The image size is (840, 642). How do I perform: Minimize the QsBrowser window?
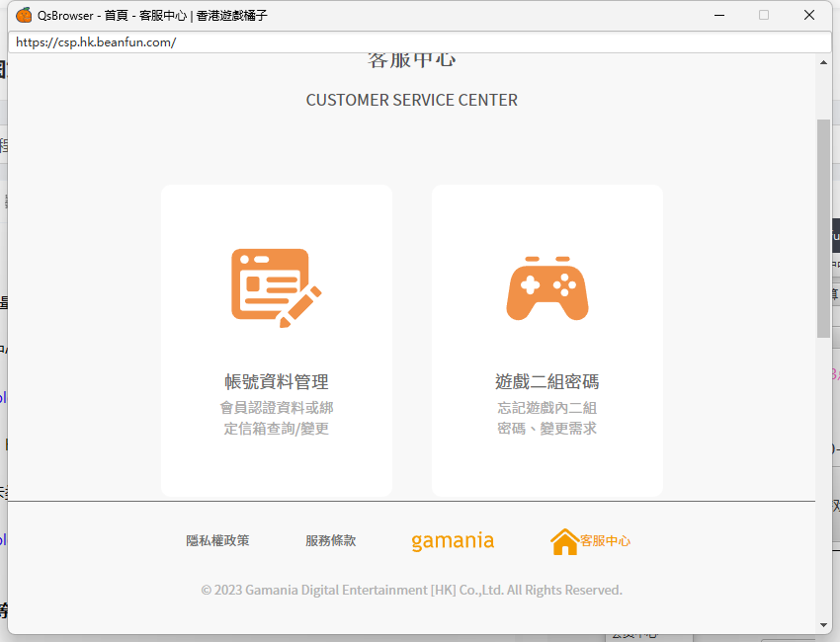tap(718, 15)
